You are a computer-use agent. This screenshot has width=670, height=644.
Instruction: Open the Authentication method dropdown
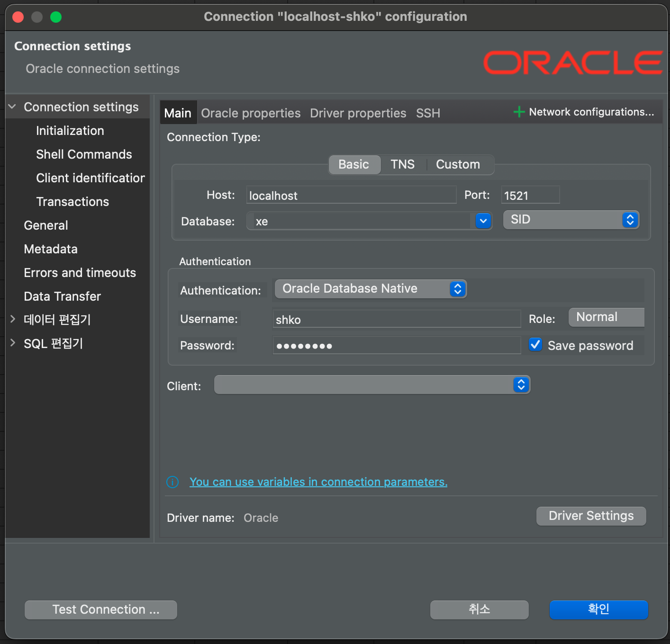(x=371, y=289)
